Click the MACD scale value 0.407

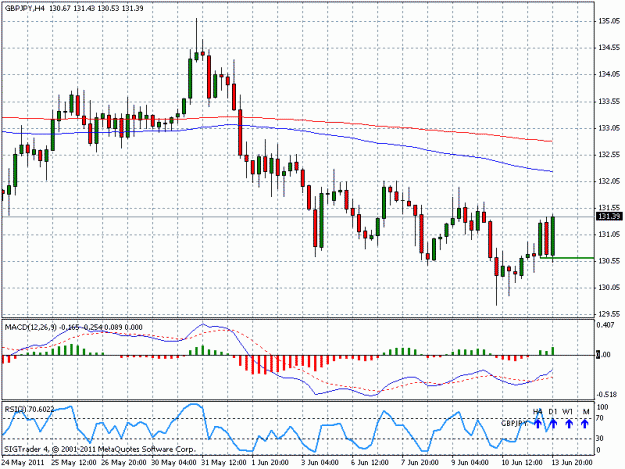[605, 325]
